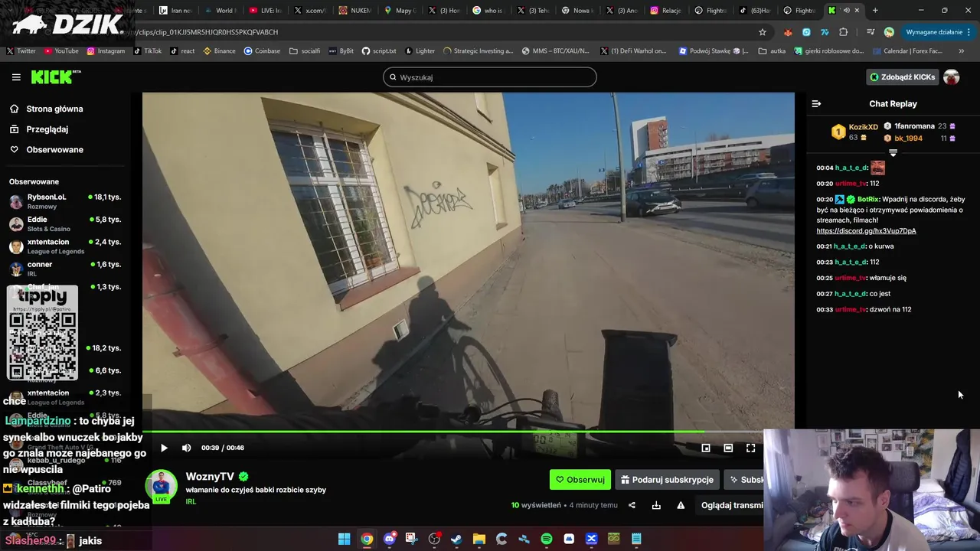The width and height of the screenshot is (980, 551).
Task: Report the clip with warning icon
Action: pos(681,505)
